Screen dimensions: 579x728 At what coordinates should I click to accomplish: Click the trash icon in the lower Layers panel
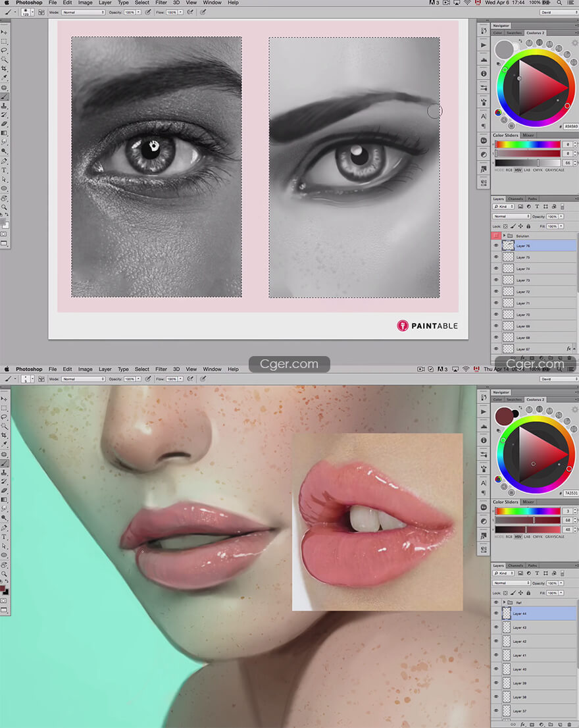(x=570, y=724)
